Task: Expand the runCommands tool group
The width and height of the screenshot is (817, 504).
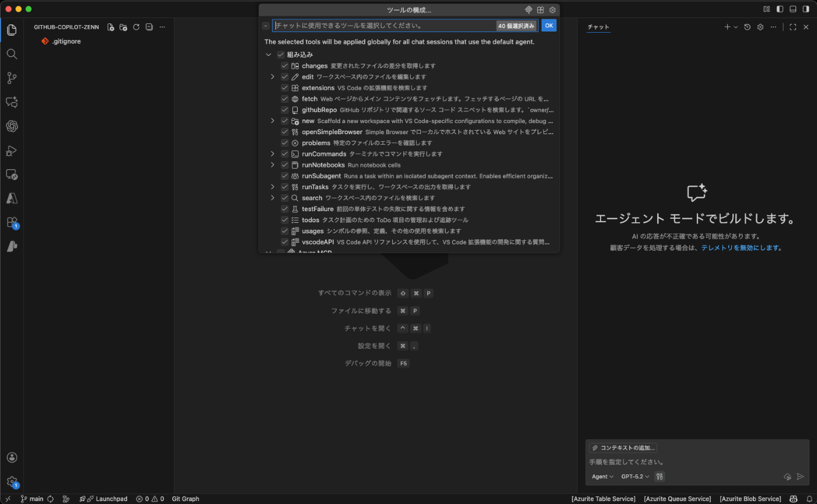Action: [273, 154]
